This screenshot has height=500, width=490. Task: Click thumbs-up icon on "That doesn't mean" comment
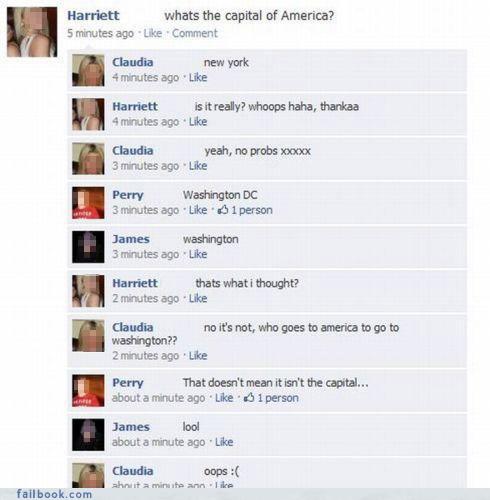pos(249,397)
